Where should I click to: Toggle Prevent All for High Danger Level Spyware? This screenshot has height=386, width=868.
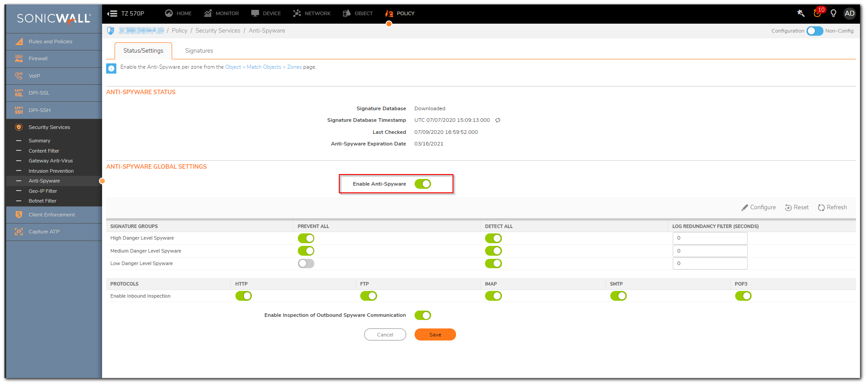click(x=306, y=238)
